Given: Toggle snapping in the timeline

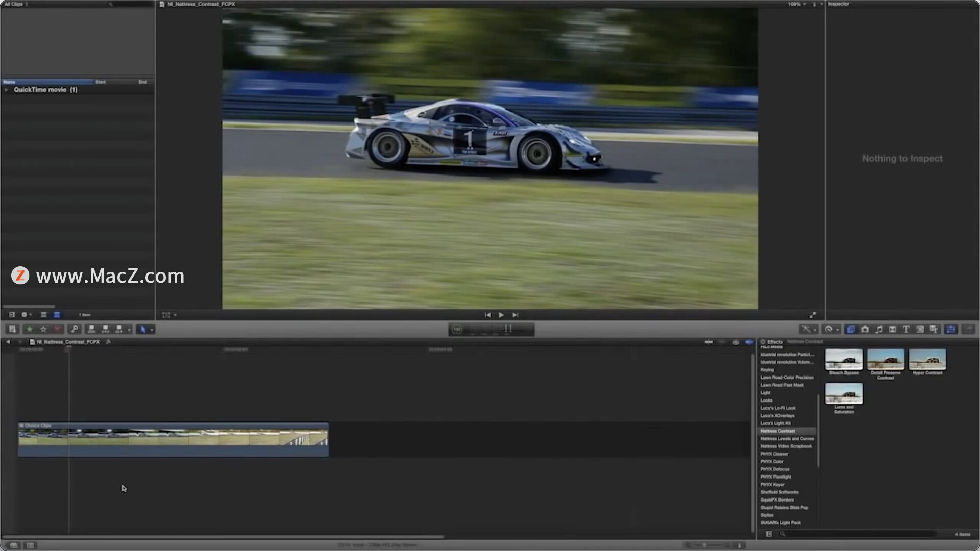Looking at the screenshot, I should [x=749, y=342].
